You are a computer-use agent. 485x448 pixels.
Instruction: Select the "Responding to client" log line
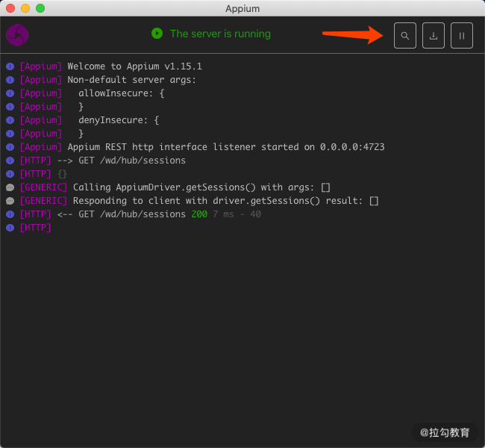(199, 201)
